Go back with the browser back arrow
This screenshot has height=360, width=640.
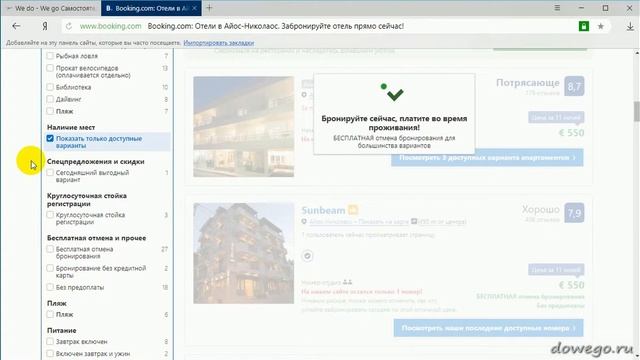(x=16, y=26)
